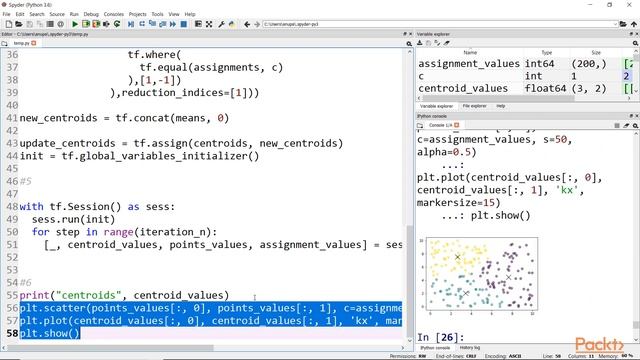Browse editor tabs folder icon
Viewport: 640px width, 360px height.
pyautogui.click(x=4, y=43)
